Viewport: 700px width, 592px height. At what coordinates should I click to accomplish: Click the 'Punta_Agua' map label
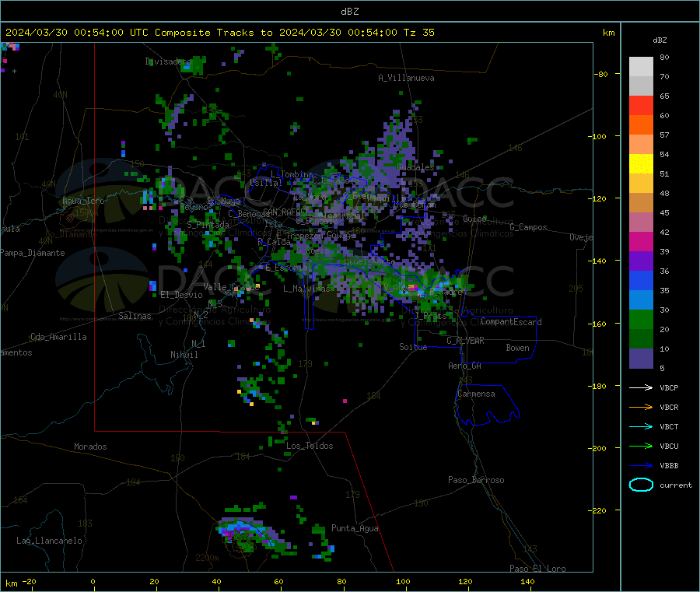click(355, 528)
